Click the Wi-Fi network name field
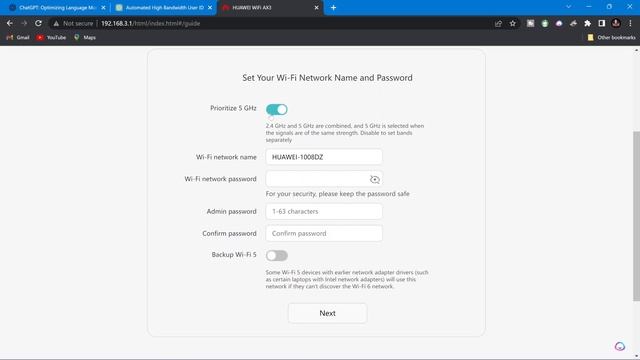This screenshot has height=360, width=640. click(x=324, y=157)
